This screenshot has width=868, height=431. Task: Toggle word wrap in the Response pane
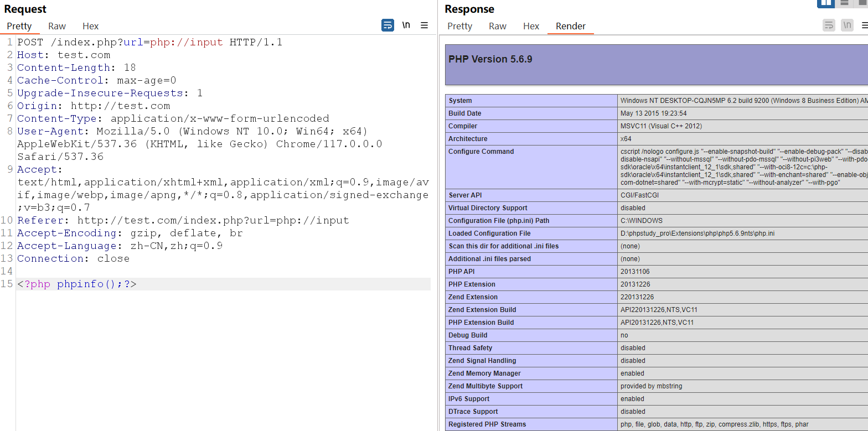tap(829, 25)
